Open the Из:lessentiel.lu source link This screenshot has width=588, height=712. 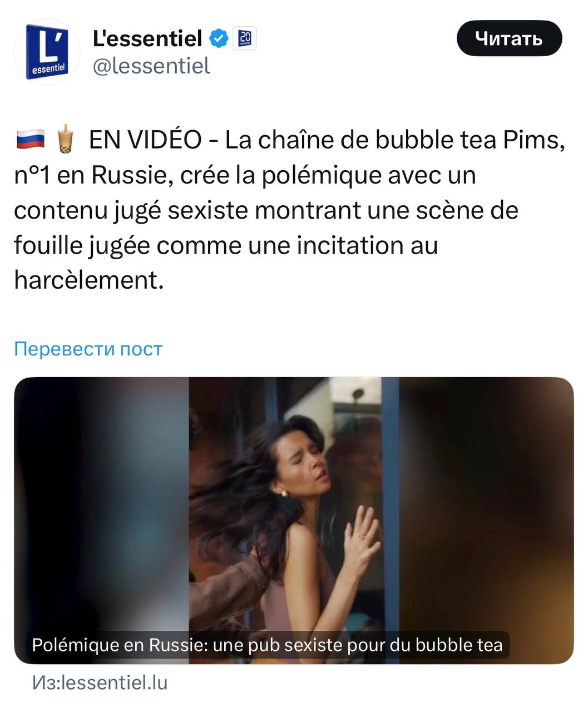pyautogui.click(x=100, y=683)
